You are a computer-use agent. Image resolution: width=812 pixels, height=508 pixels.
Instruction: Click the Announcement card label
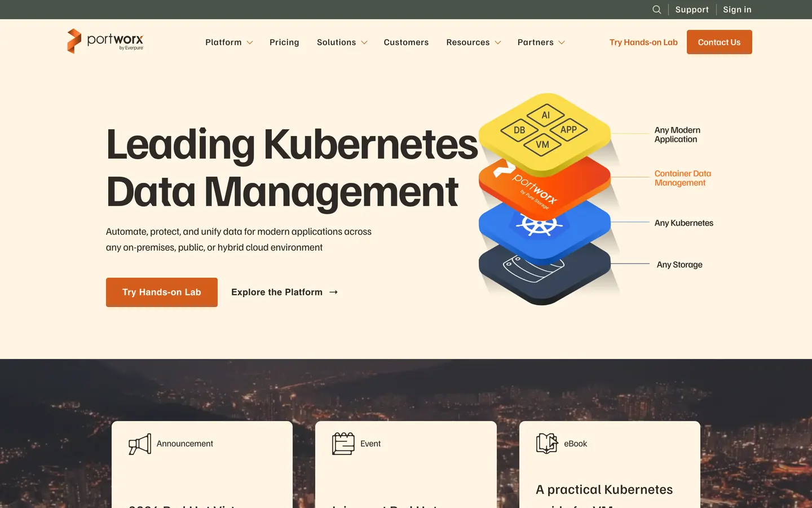click(x=185, y=444)
